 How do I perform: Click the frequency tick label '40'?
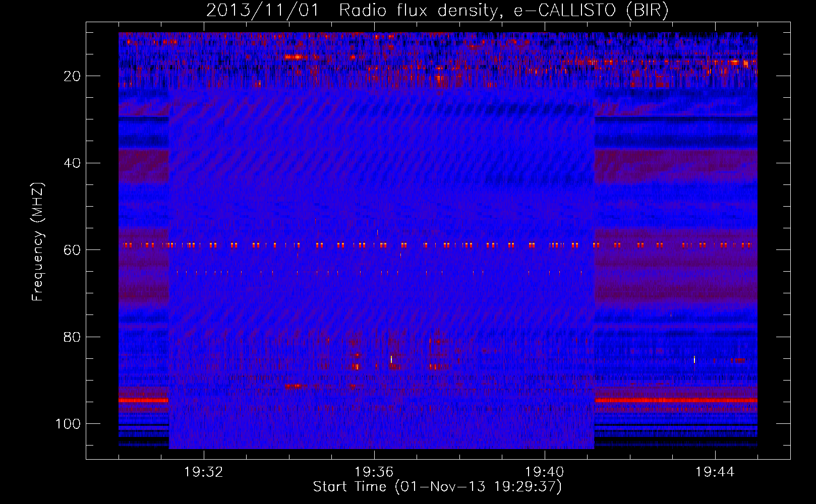pyautogui.click(x=73, y=163)
